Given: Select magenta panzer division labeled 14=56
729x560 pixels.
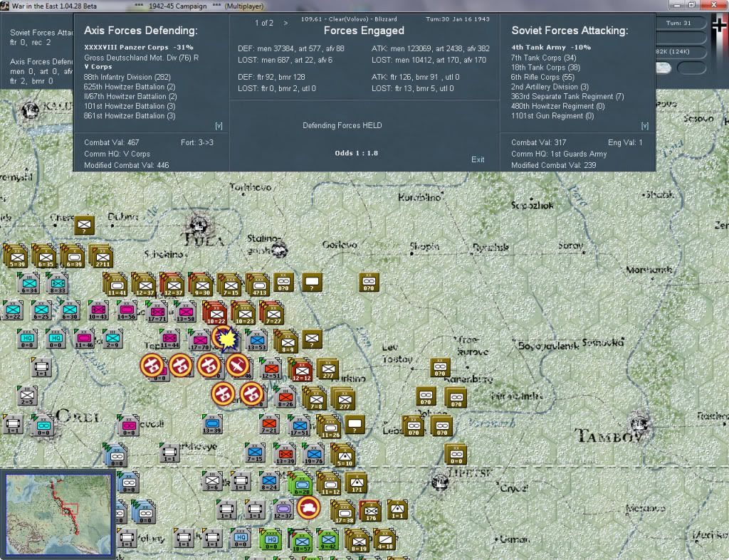Looking at the screenshot, I should click(126, 310).
